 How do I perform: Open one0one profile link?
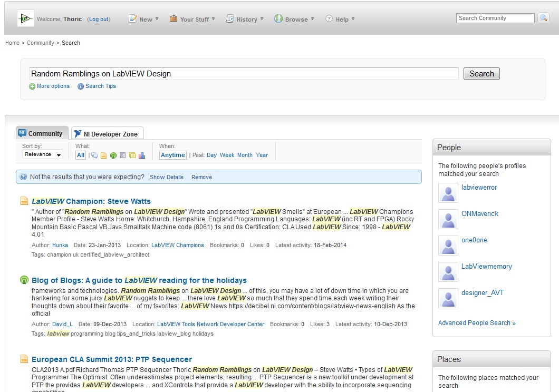point(474,240)
